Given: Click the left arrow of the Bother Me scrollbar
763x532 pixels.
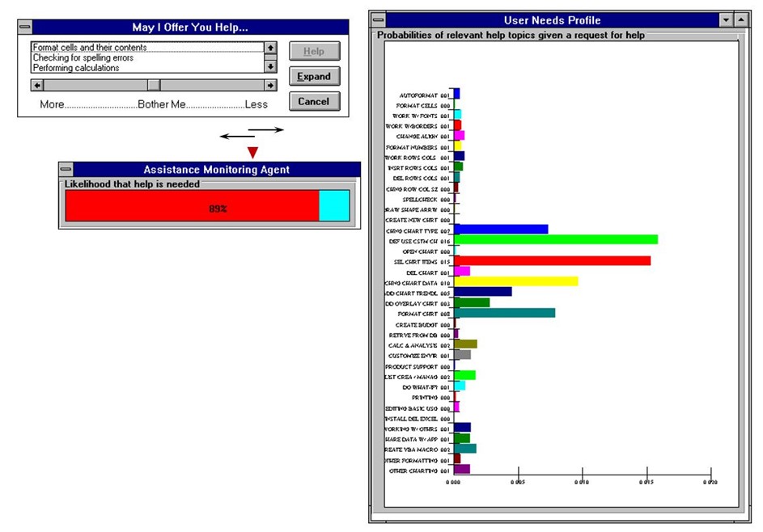Looking at the screenshot, I should pyautogui.click(x=38, y=85).
